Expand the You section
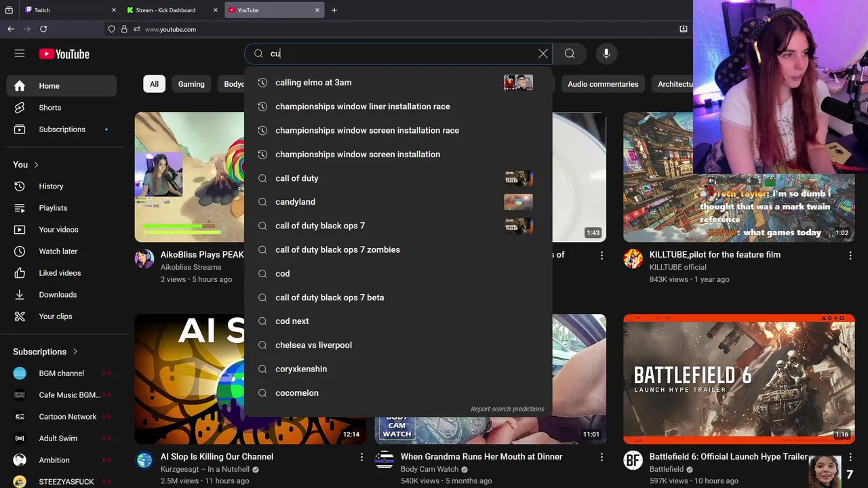The image size is (868, 488). (x=26, y=165)
